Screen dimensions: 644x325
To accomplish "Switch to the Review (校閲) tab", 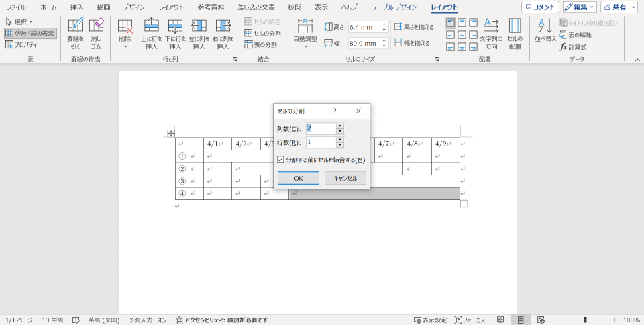I will click(x=294, y=7).
